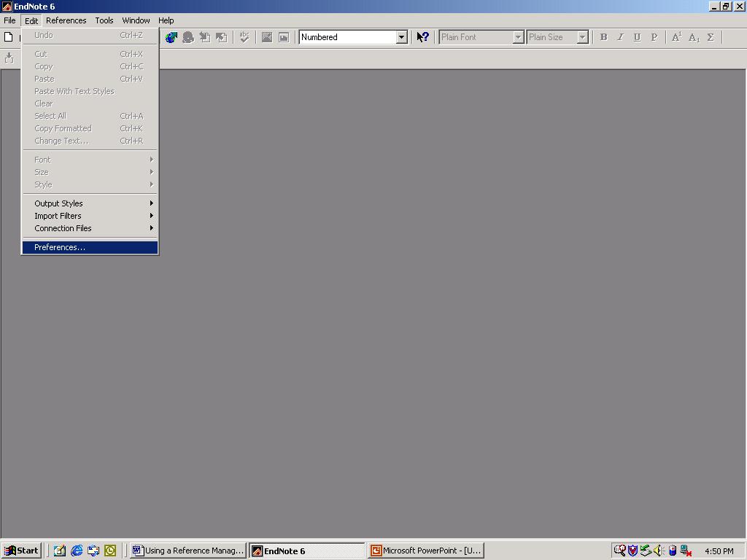Choose Clear from the Edit menu
Image resolution: width=747 pixels, height=560 pixels.
tap(90, 104)
